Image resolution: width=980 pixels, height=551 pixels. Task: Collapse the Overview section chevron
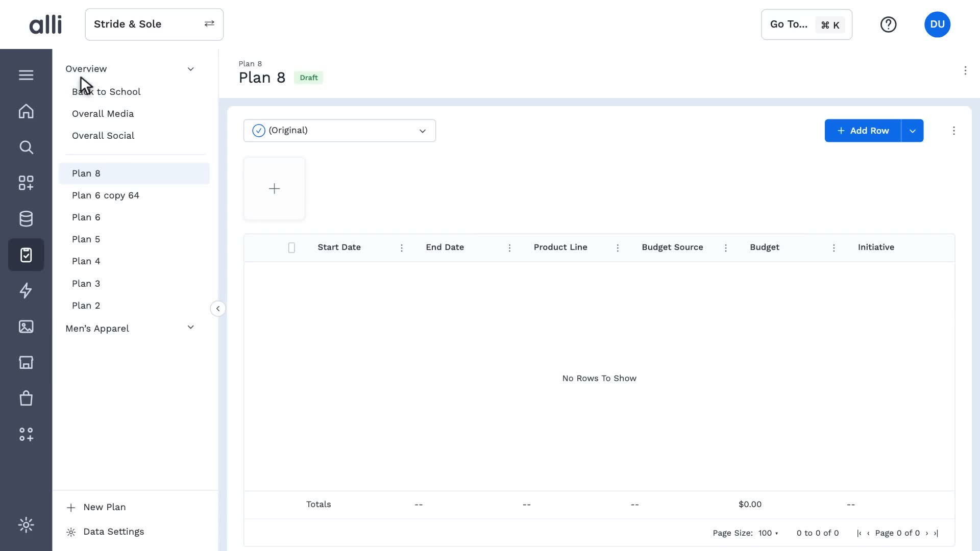coord(190,69)
